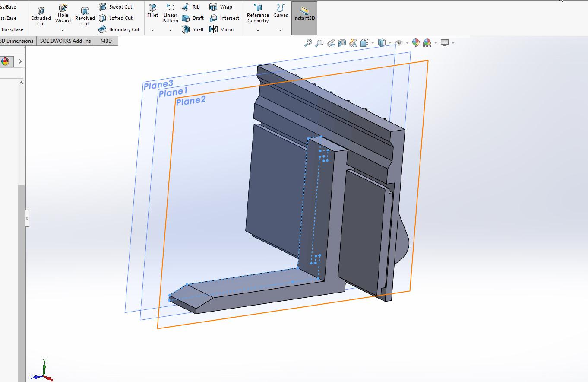
Task: Switch to the SOLIDWORKS Add-Ins tab
Action: coord(65,41)
